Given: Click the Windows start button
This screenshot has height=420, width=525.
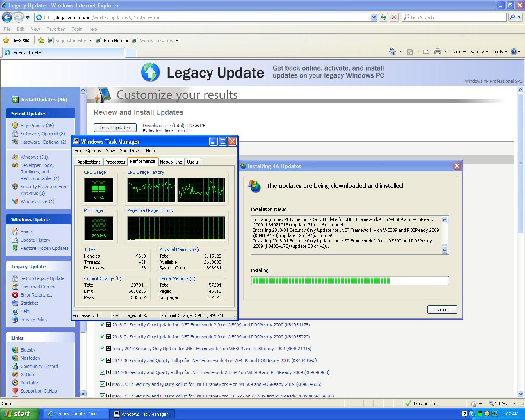Looking at the screenshot, I should pos(20,414).
